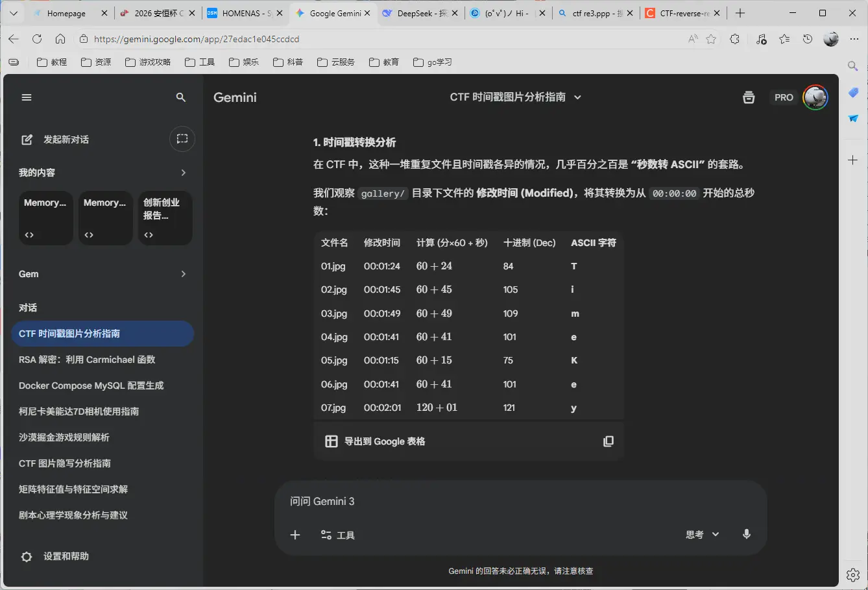Click the browser refresh icon
This screenshot has width=868, height=590.
[x=37, y=38]
